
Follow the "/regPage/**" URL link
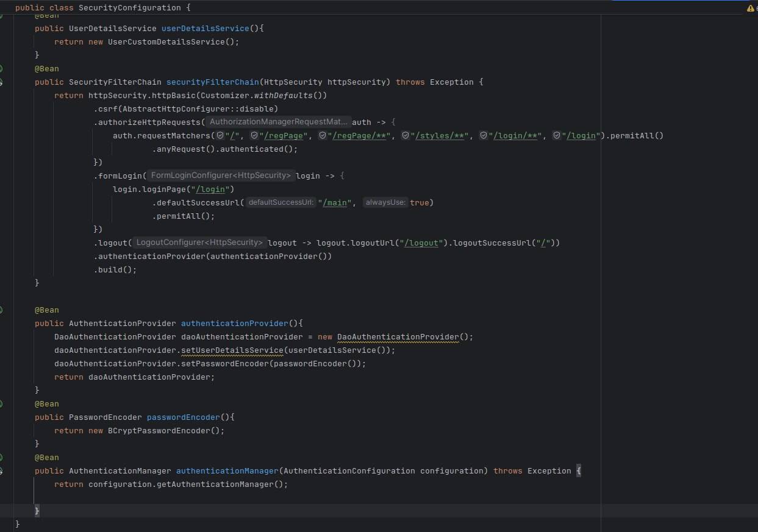[x=359, y=136]
